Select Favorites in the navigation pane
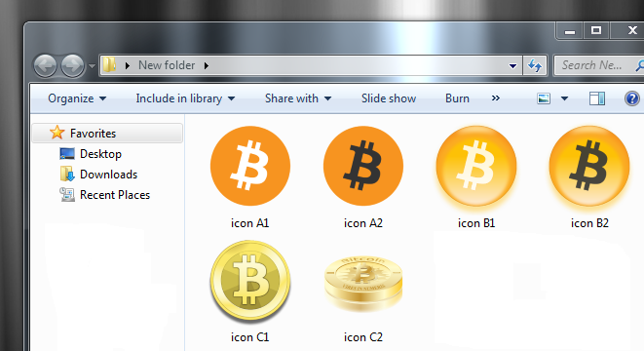Image resolution: width=644 pixels, height=351 pixels. (107, 134)
